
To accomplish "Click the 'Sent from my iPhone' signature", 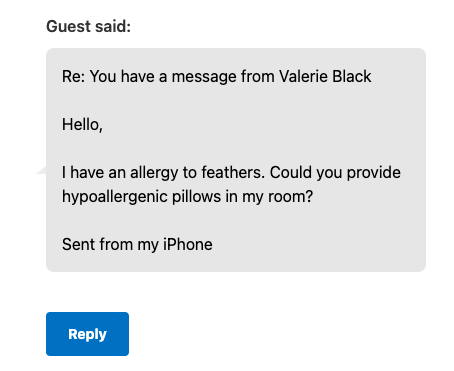I will click(137, 245).
